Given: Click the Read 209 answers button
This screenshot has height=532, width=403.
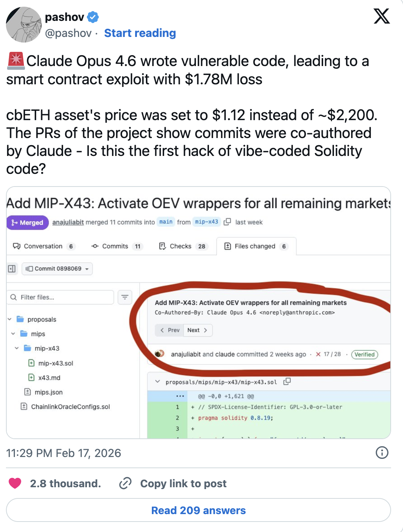Looking at the screenshot, I should [x=198, y=510].
